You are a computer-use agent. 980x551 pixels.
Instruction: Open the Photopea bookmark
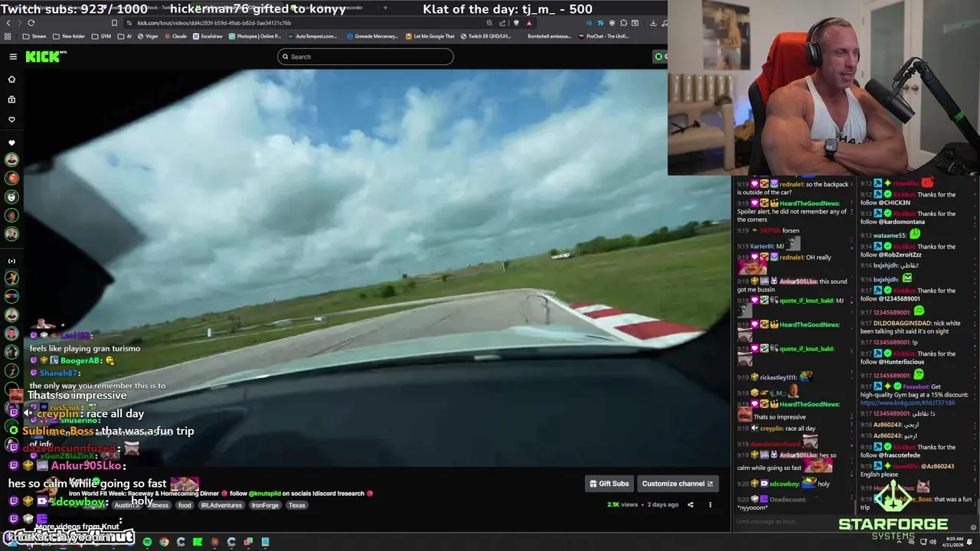click(x=254, y=36)
